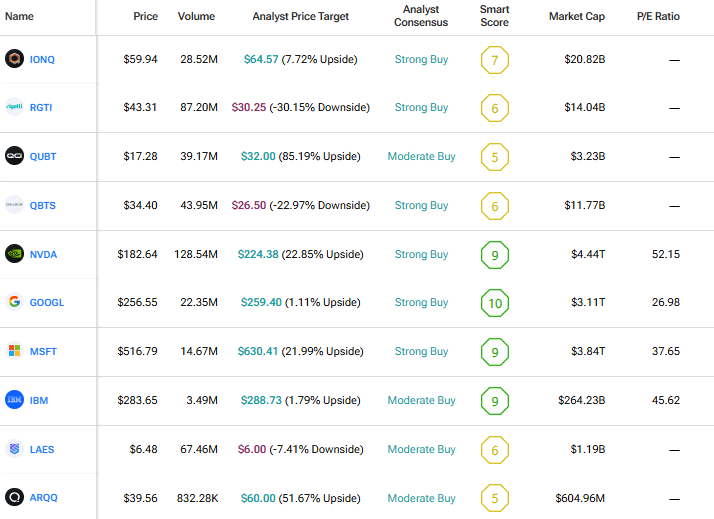
Task: Click the ARQQ company logo icon
Action: (x=14, y=498)
